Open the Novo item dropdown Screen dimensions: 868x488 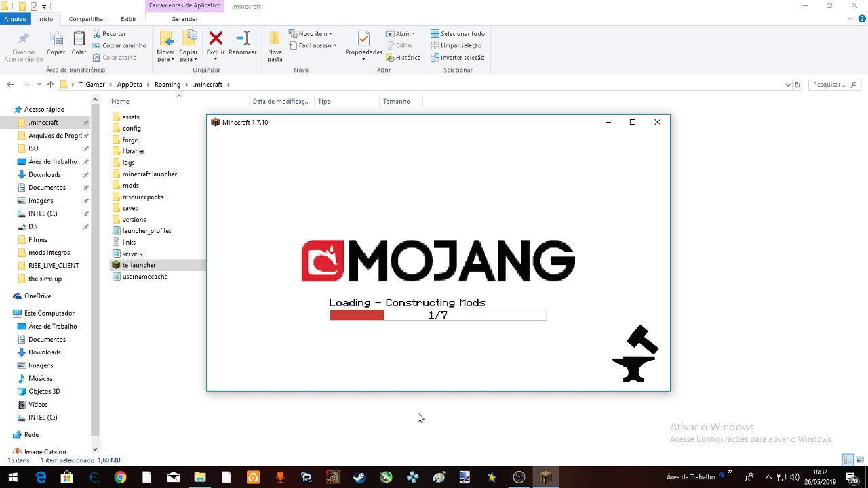coord(311,33)
